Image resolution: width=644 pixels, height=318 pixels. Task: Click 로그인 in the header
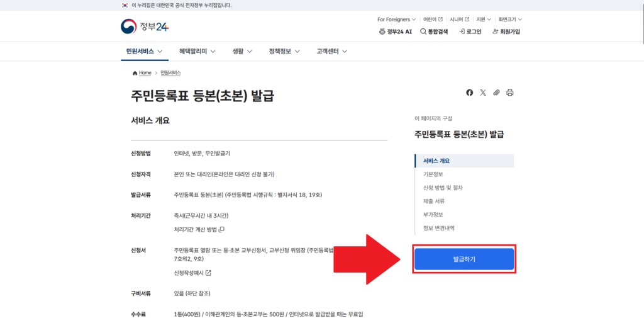[x=470, y=31]
